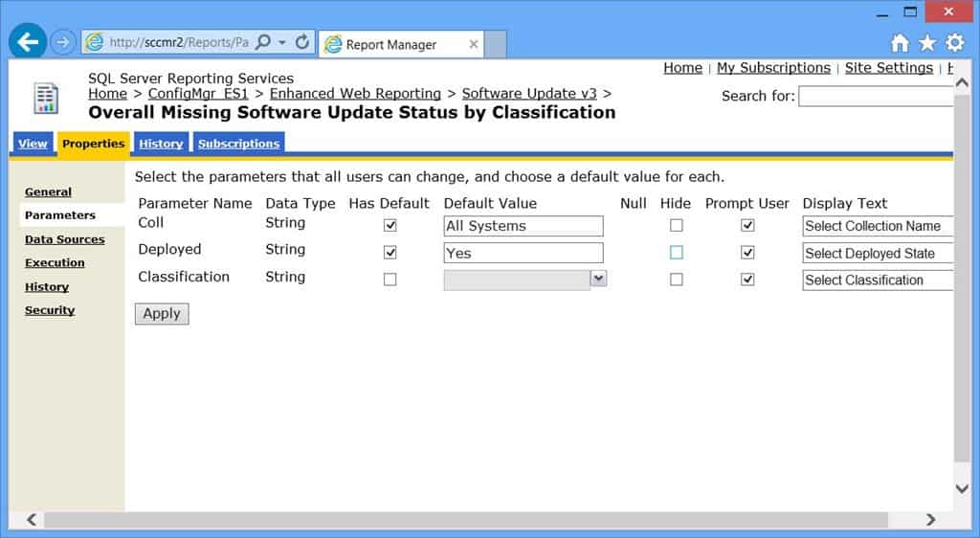Click the browser Forward arrow button
This screenshot has height=538, width=980.
point(62,42)
